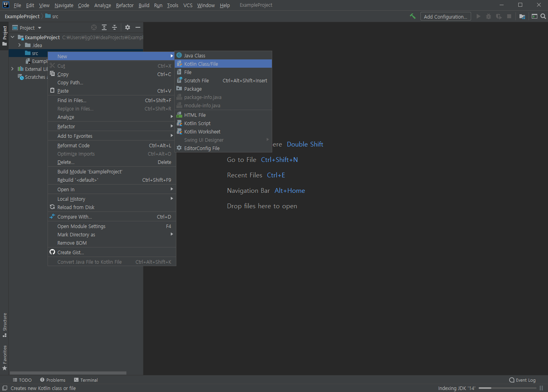548x392 pixels.
Task: Click Run with Coverage icon
Action: click(498, 16)
